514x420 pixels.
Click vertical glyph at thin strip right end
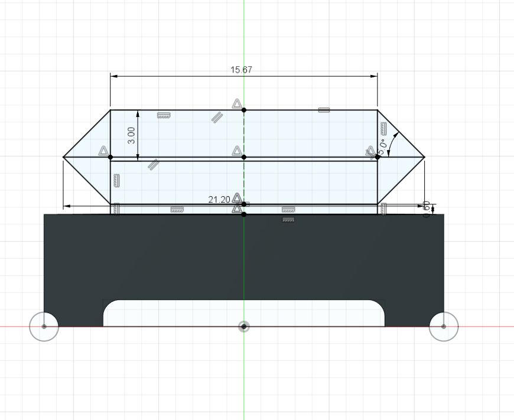383,209
